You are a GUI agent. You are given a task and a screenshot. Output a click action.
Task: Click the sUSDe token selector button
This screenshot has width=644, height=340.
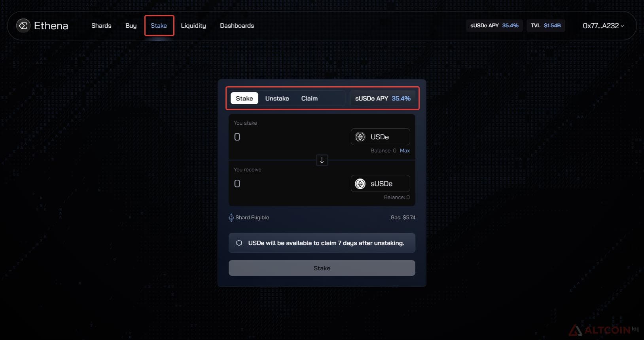381,184
